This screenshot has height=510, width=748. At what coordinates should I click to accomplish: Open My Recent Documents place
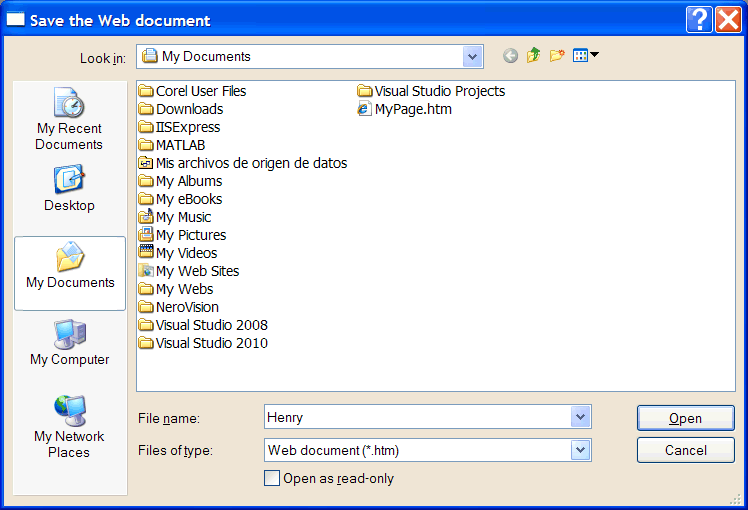click(x=69, y=119)
